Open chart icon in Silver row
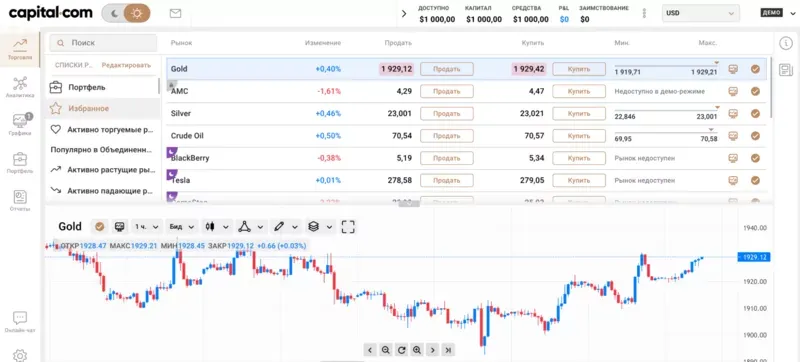 point(733,114)
